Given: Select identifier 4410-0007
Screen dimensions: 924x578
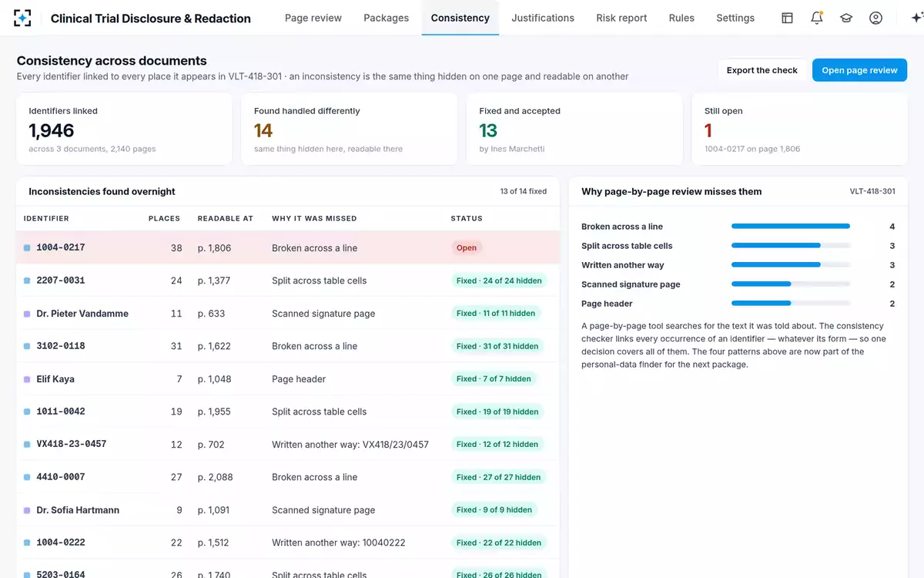Looking at the screenshot, I should pyautogui.click(x=61, y=477).
